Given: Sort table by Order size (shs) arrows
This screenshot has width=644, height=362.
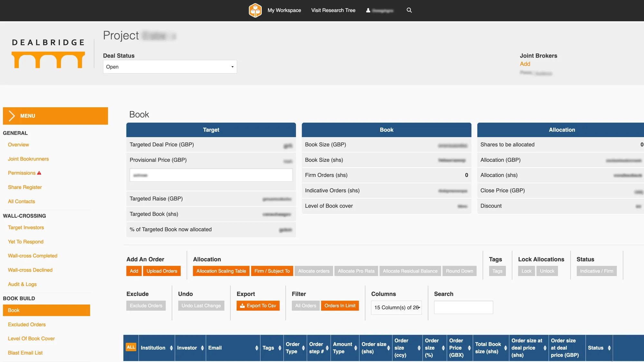Looking at the screenshot, I should click(388, 348).
